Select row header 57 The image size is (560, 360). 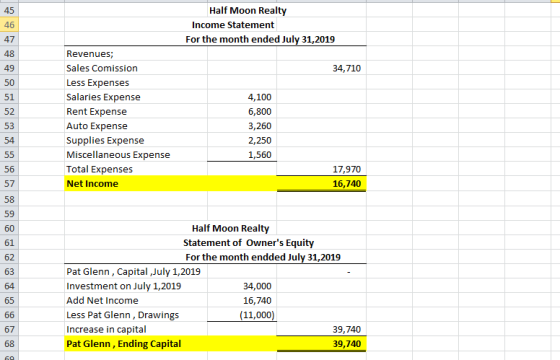tap(9, 184)
